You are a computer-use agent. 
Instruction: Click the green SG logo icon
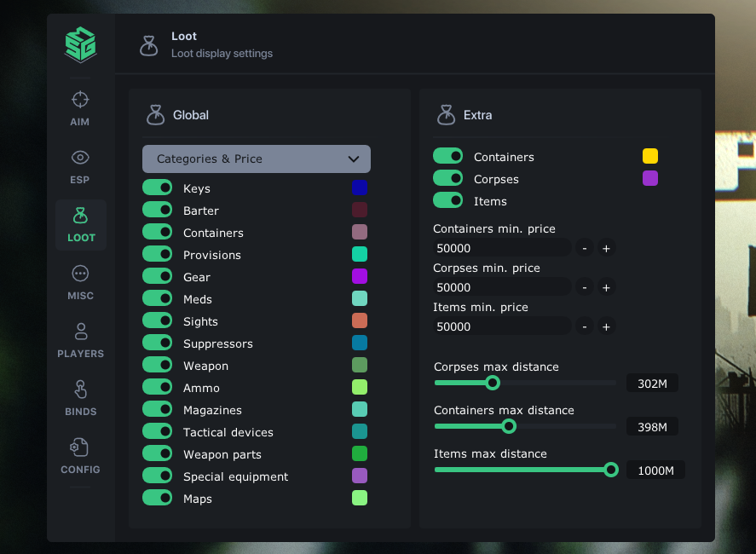80,44
